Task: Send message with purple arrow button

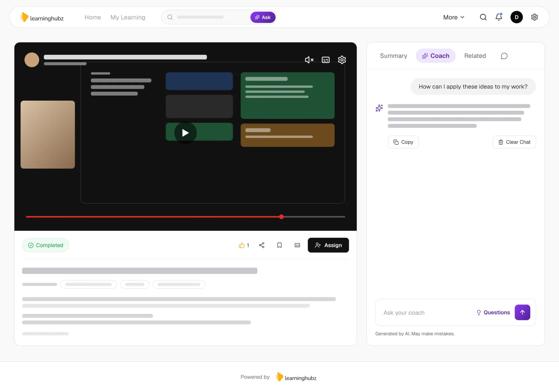Action: click(522, 312)
